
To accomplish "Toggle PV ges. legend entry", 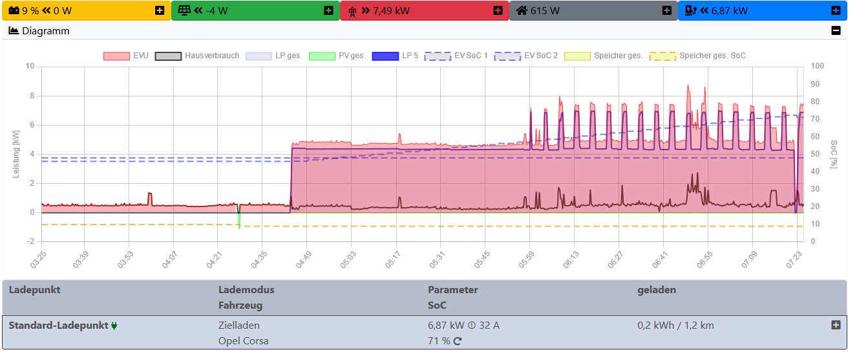I will tap(337, 56).
